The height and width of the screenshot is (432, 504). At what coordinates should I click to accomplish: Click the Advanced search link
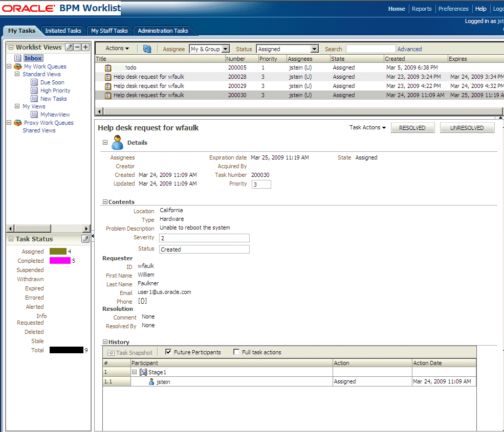[409, 49]
